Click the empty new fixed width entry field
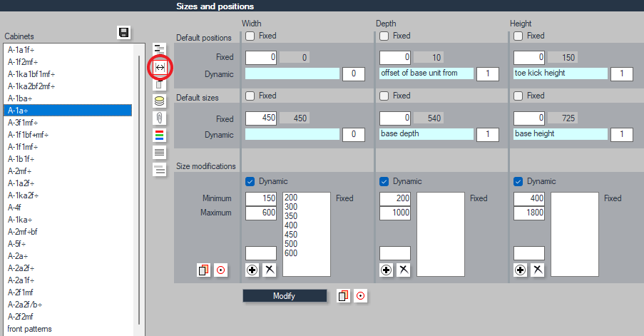644x336 pixels. point(261,253)
